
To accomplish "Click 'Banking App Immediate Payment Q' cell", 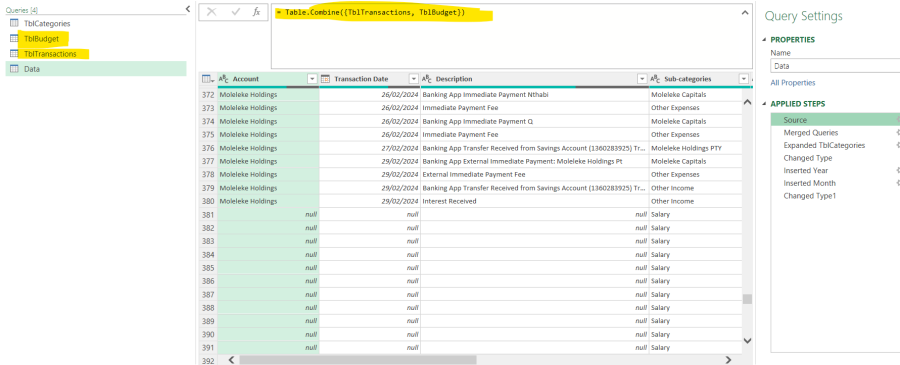I will pos(534,121).
